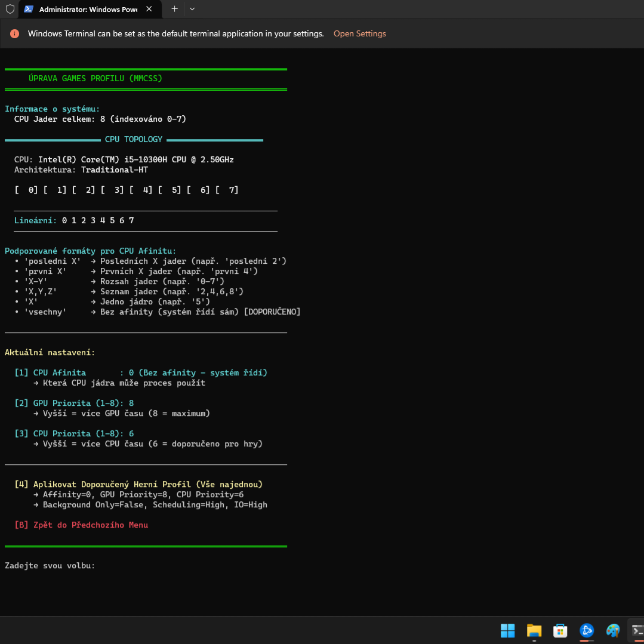
Task: Click the [B] Zpět do Předchozího Menu line
Action: 81,525
